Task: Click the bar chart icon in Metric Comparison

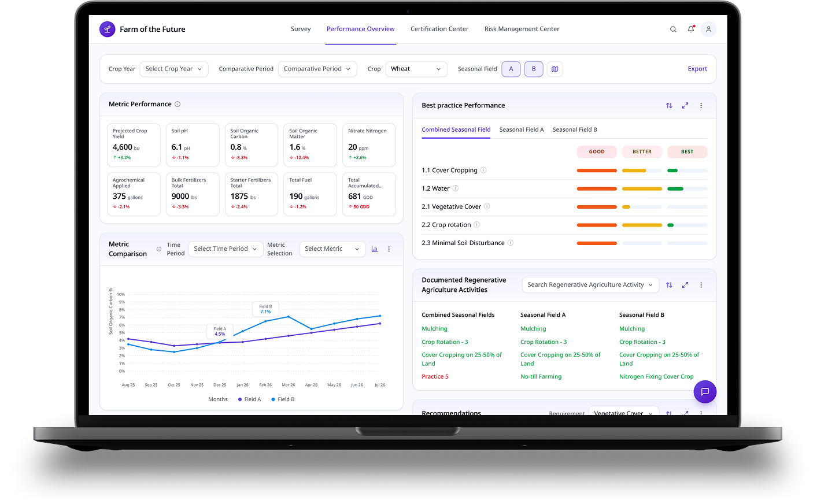Action: coord(375,249)
